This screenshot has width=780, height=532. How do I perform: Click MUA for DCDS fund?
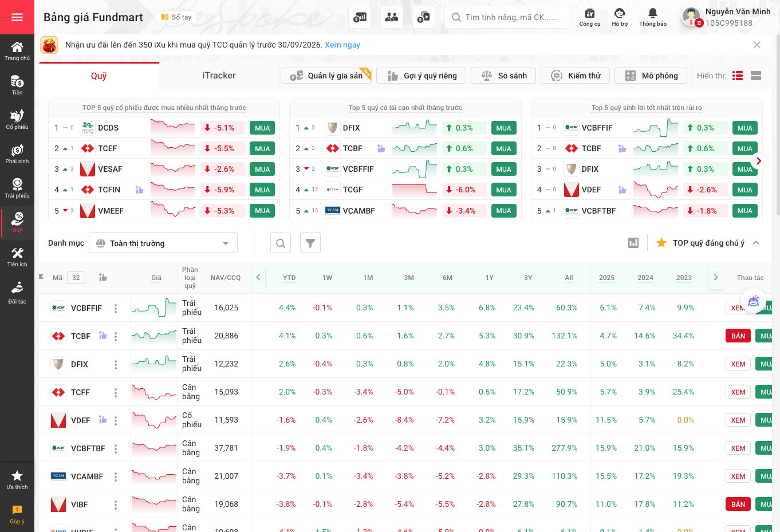click(262, 128)
